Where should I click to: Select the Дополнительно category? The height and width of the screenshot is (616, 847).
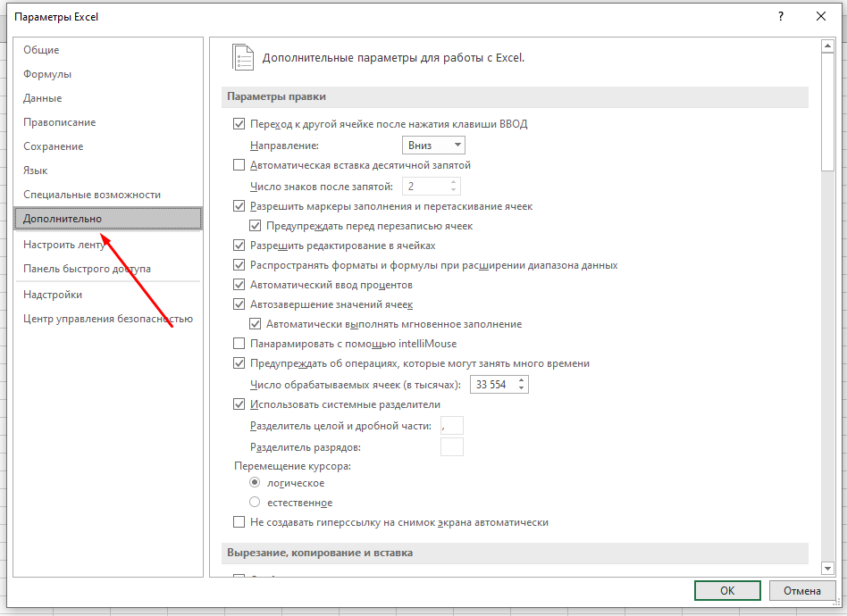point(108,219)
